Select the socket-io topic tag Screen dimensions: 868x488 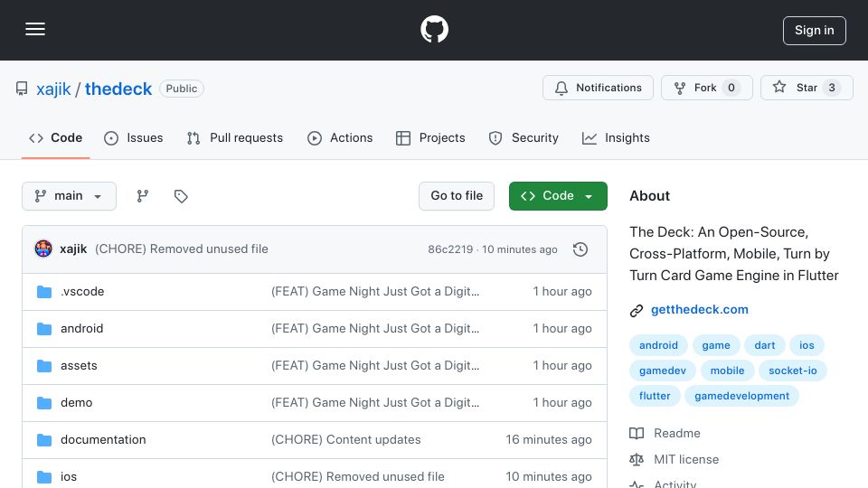point(793,371)
